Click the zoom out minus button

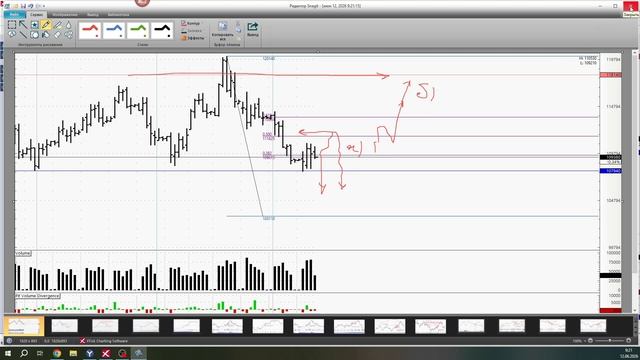590,340
